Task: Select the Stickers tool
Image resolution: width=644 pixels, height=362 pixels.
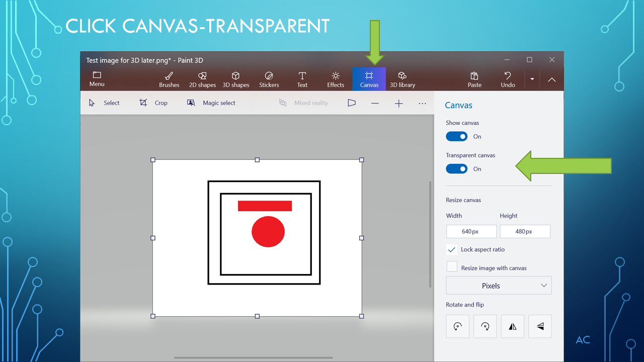Action: point(269,79)
